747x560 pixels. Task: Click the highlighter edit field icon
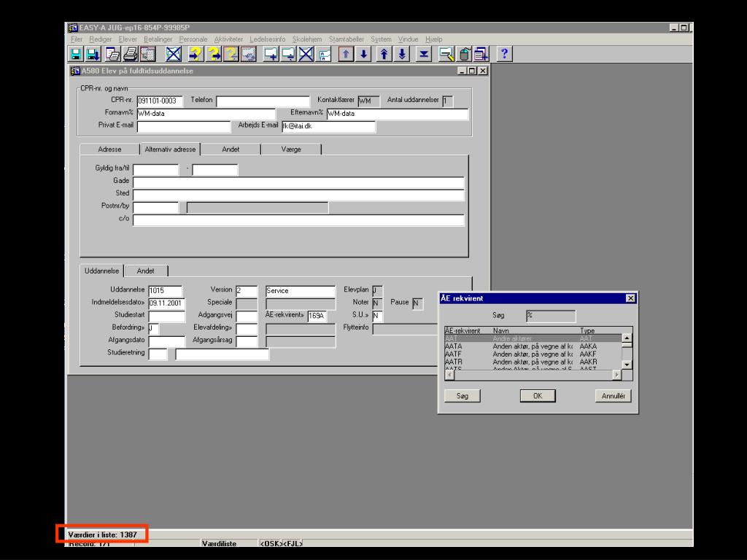point(446,54)
